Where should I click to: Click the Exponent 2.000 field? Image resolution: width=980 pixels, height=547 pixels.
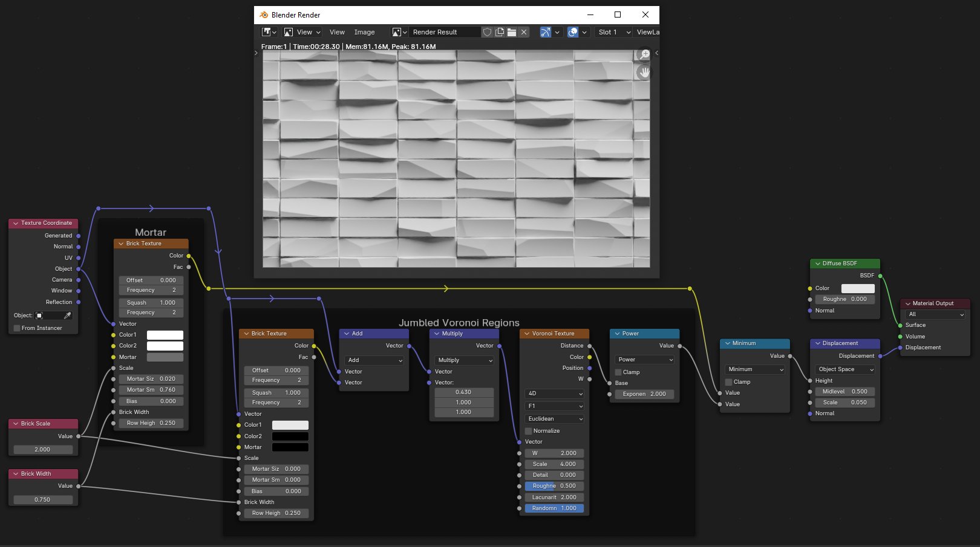pos(644,394)
